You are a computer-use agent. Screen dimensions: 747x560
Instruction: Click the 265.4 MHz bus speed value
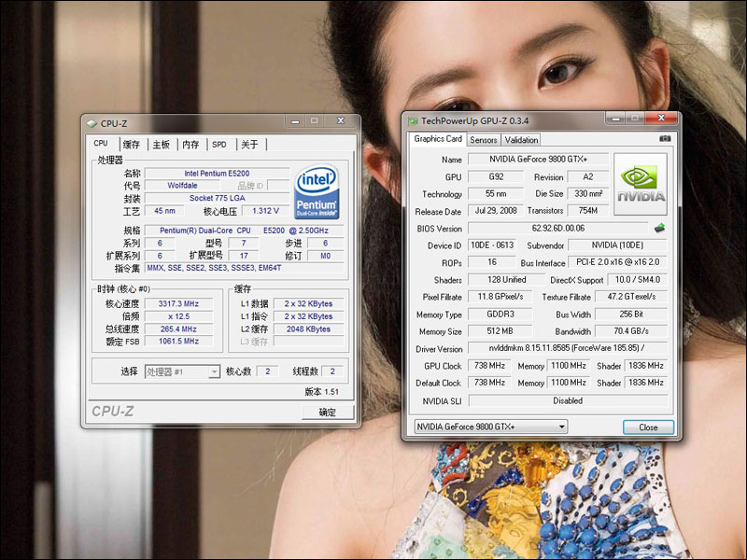[x=178, y=329]
